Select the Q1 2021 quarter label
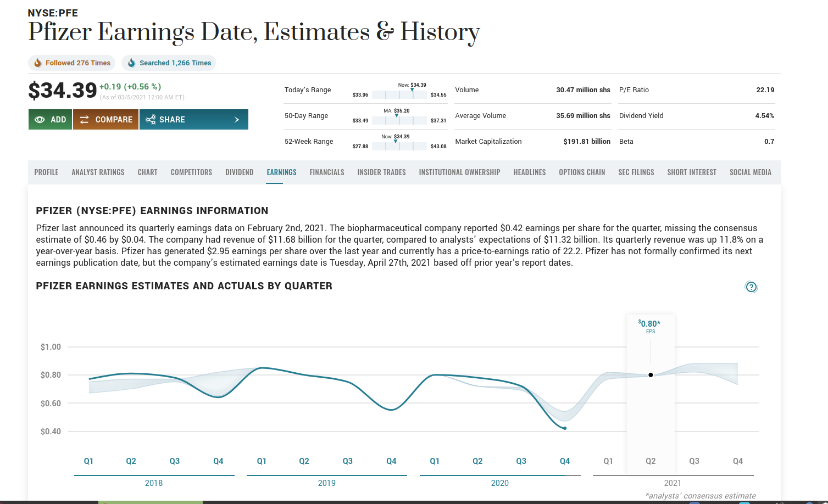This screenshot has width=828, height=504. [x=608, y=461]
